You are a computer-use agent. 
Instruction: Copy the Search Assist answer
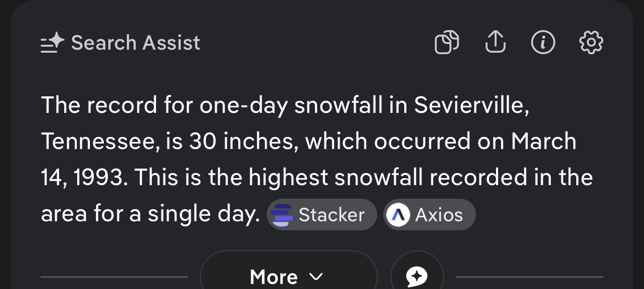pos(446,42)
